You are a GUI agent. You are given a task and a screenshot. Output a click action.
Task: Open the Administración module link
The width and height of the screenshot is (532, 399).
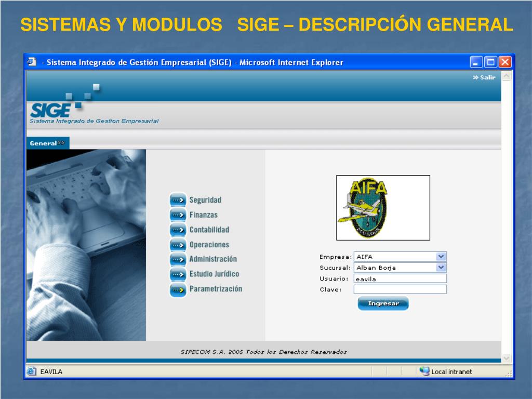pos(213,259)
